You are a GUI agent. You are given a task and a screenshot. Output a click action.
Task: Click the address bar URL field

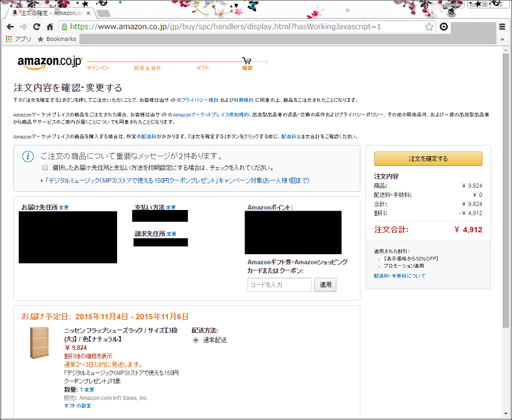click(x=247, y=27)
